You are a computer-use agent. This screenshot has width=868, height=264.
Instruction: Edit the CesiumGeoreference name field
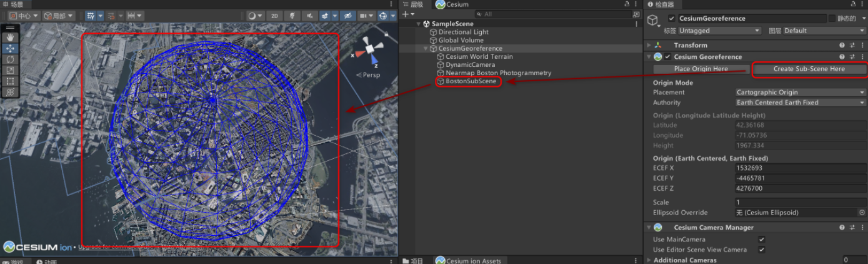coord(752,19)
